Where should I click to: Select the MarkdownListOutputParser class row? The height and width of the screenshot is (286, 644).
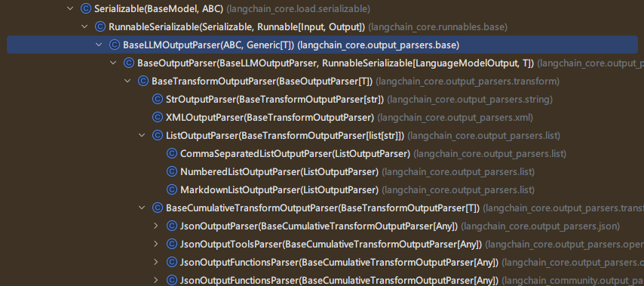[x=322, y=189]
